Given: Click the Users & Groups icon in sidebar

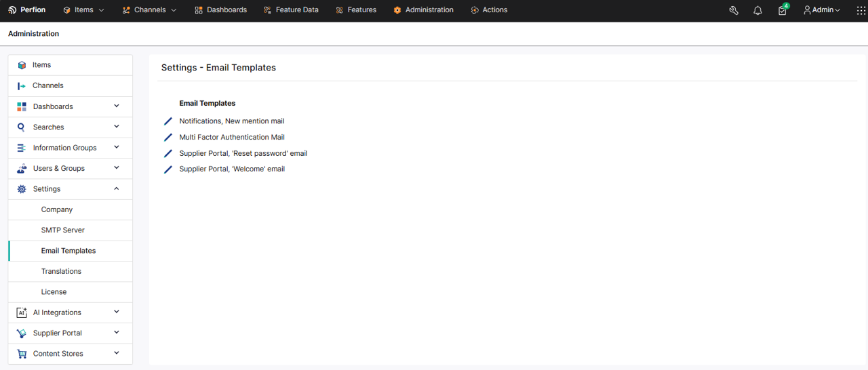Looking at the screenshot, I should 22,168.
